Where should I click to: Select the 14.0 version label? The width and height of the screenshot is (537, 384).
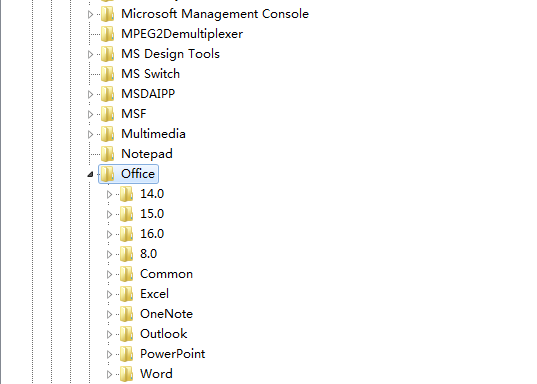(x=152, y=194)
